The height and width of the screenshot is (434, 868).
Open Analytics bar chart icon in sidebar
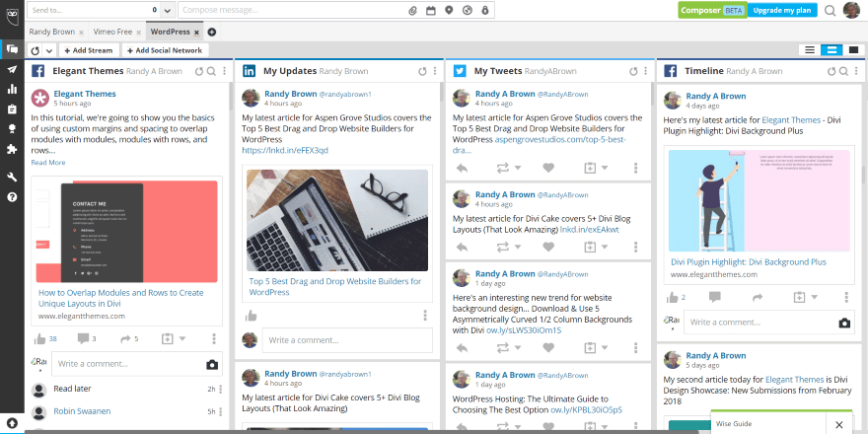point(12,89)
